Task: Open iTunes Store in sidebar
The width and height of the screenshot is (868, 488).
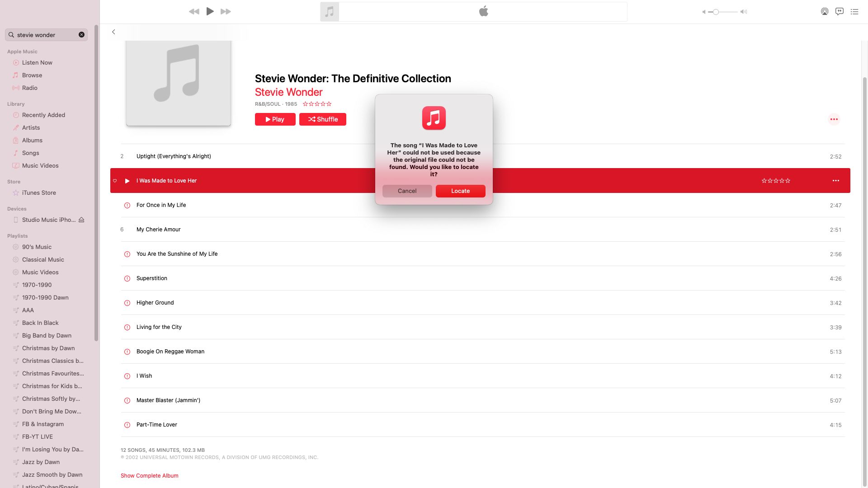Action: click(x=39, y=193)
